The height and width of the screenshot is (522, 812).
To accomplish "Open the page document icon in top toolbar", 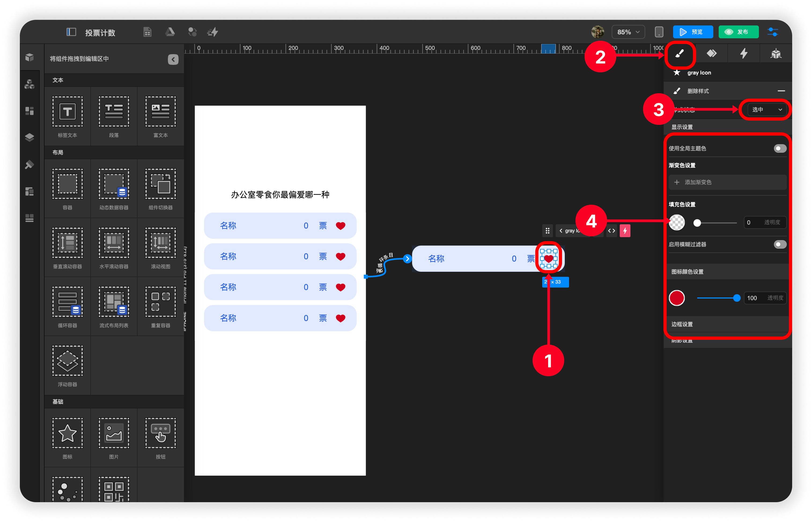I will click(x=147, y=32).
